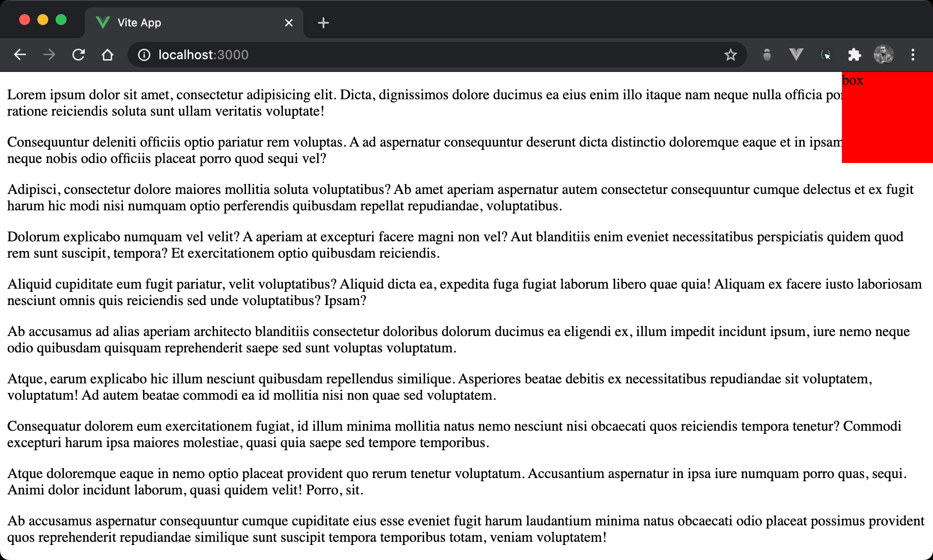Screen dimensions: 933x560
Task: Click the address bar showing localhost:3000
Action: [204, 55]
